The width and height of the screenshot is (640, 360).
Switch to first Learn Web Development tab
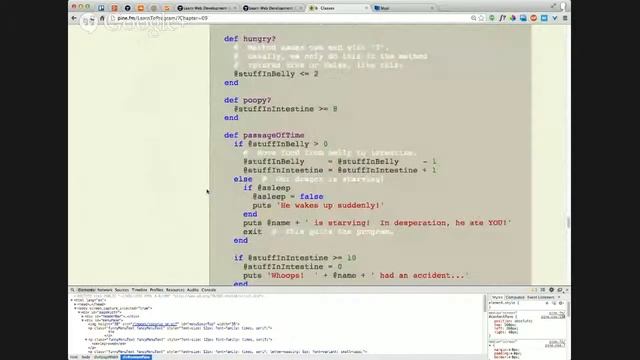tap(207, 8)
